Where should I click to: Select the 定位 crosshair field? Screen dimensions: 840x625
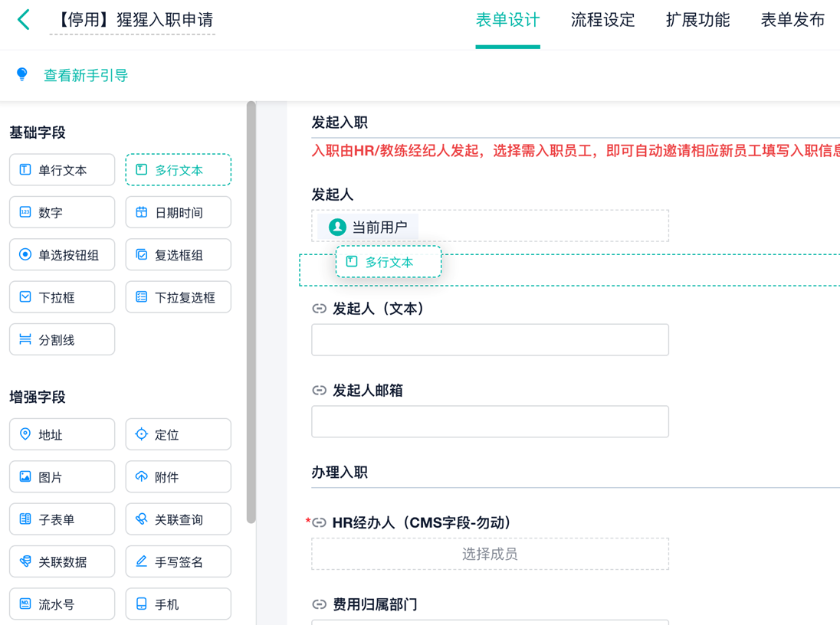[x=178, y=434]
